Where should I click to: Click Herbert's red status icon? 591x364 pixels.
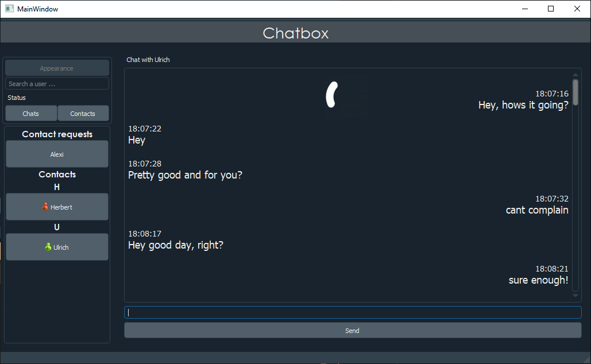[x=45, y=207]
